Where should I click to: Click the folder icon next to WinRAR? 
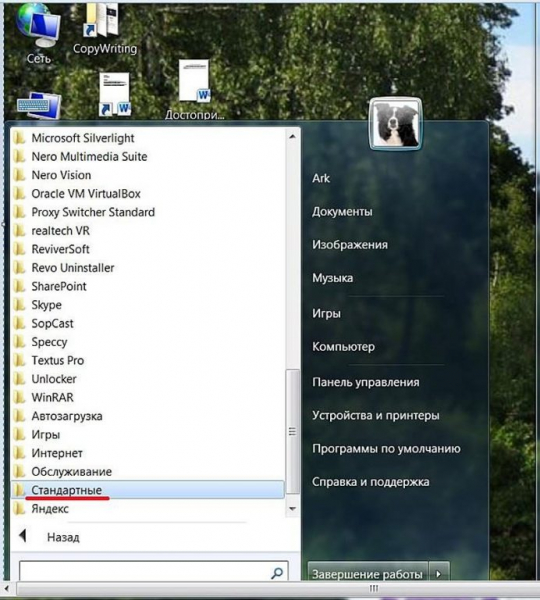coord(19,397)
